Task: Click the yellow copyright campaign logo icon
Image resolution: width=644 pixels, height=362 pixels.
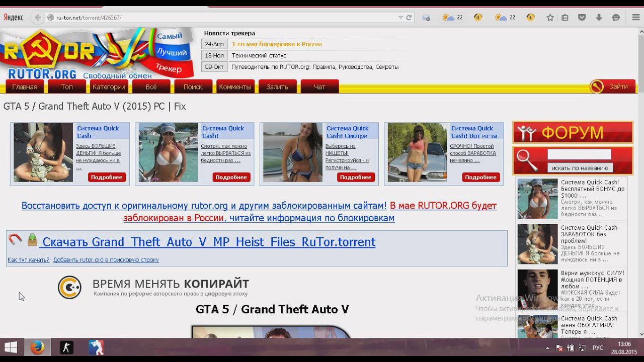Action: tap(69, 288)
